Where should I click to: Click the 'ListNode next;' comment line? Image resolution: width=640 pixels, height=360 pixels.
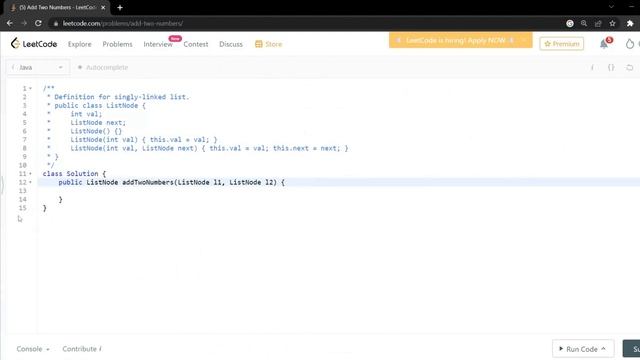(x=98, y=122)
